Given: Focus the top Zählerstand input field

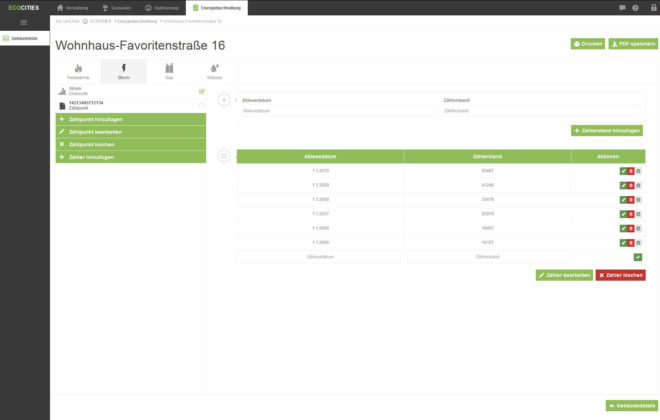Looking at the screenshot, I should click(x=541, y=111).
